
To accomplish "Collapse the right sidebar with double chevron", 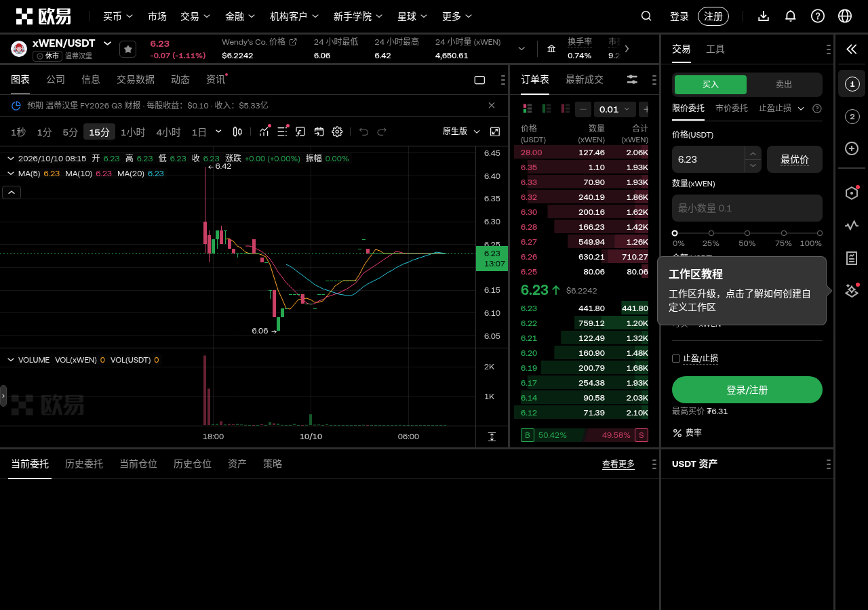I will click(852, 49).
